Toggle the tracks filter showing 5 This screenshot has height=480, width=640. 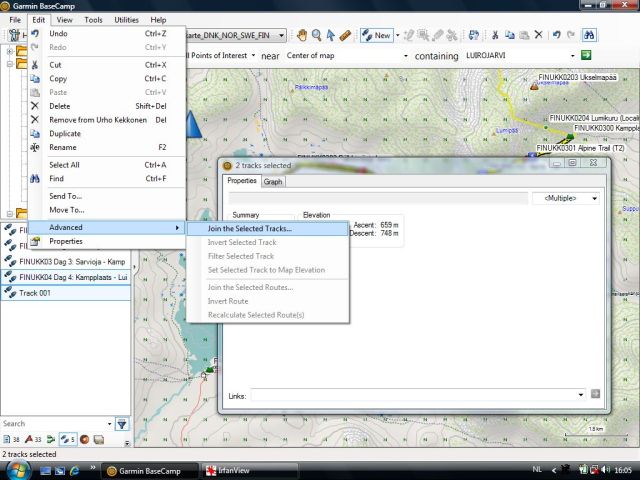coord(66,439)
